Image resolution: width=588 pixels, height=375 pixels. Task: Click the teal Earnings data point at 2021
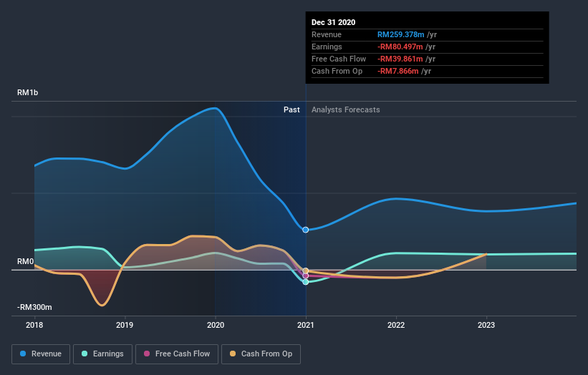point(306,282)
